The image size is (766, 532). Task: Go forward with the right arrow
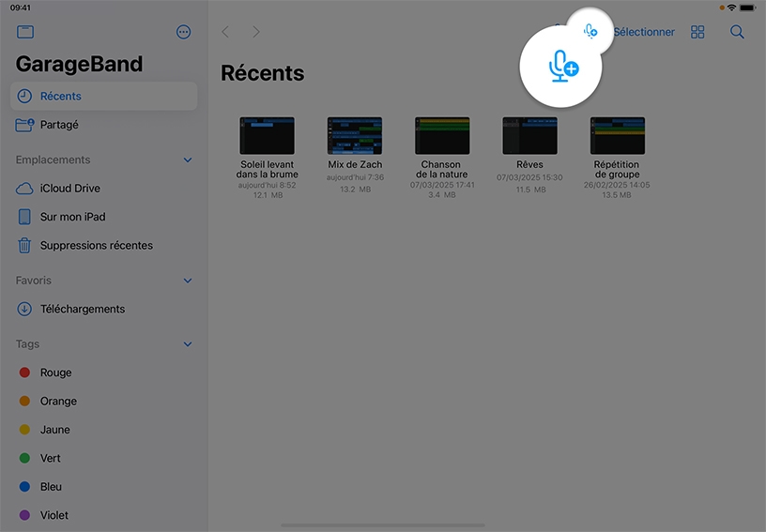[256, 32]
